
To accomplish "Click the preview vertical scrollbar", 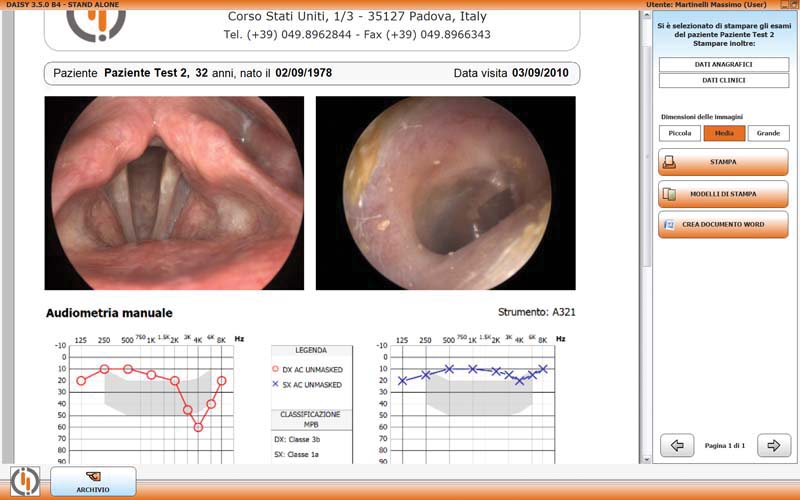I will (646, 140).
